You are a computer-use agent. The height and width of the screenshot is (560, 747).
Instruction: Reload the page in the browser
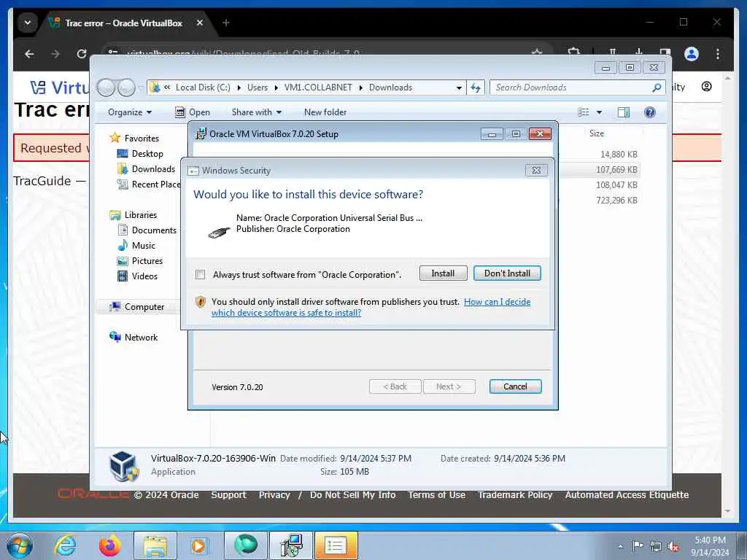pos(82,54)
